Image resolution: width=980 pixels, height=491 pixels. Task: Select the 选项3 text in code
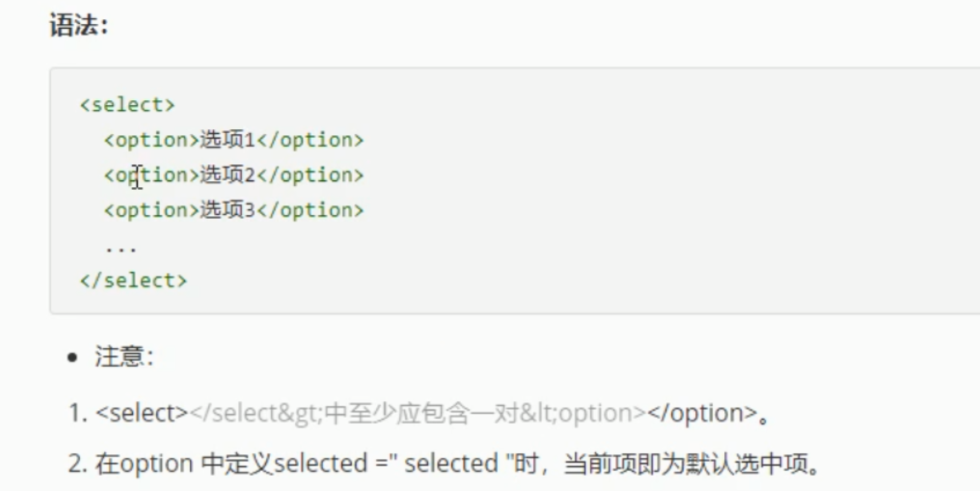pyautogui.click(x=227, y=209)
